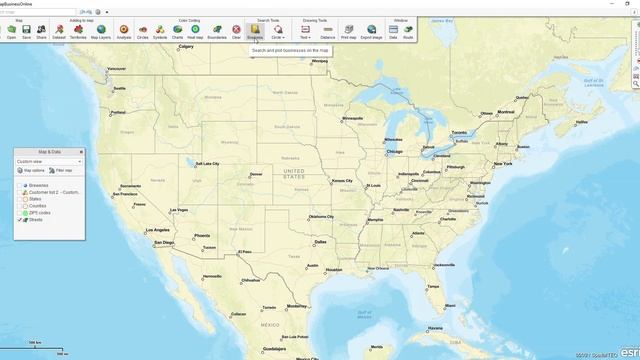Screen dimensions: 640x360
Task: Save the current map
Action: [27, 32]
